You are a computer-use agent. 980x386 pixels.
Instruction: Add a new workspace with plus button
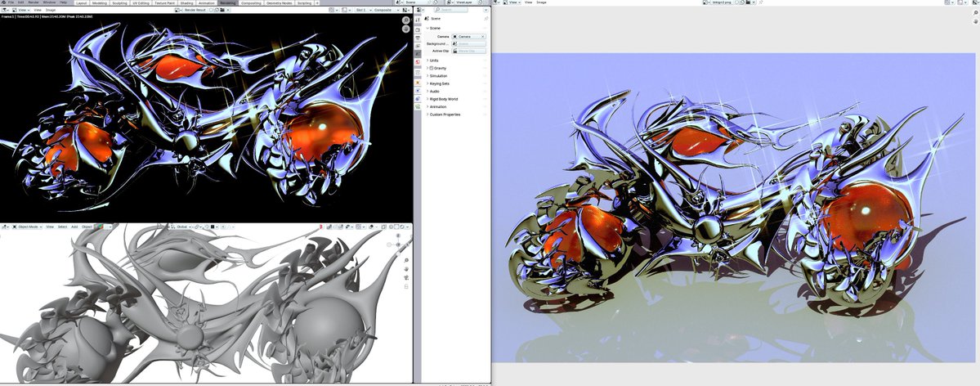pyautogui.click(x=317, y=3)
